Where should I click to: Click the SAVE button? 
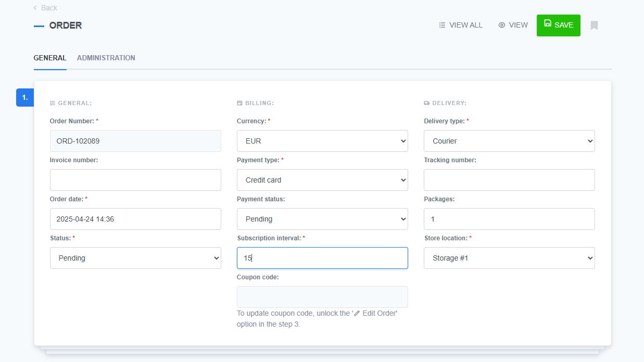click(x=558, y=25)
